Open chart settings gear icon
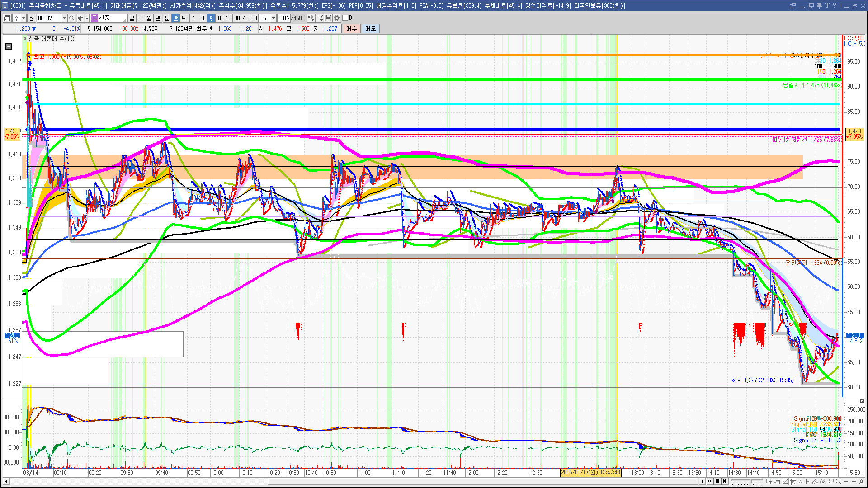868x488 pixels. point(337,18)
